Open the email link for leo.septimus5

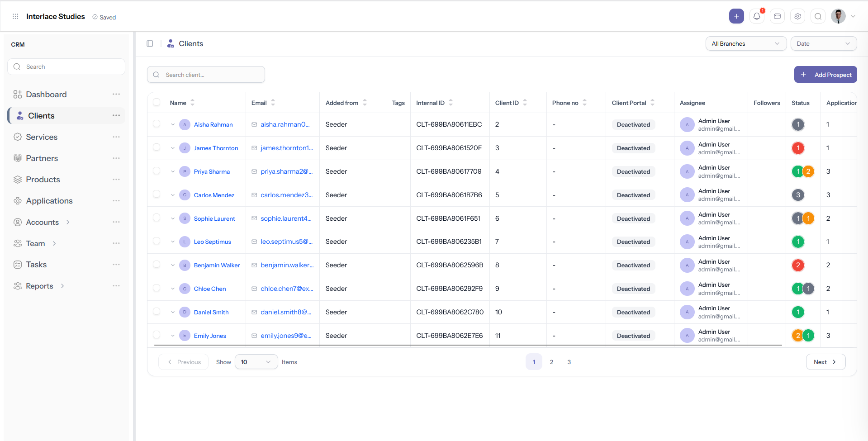(286, 242)
